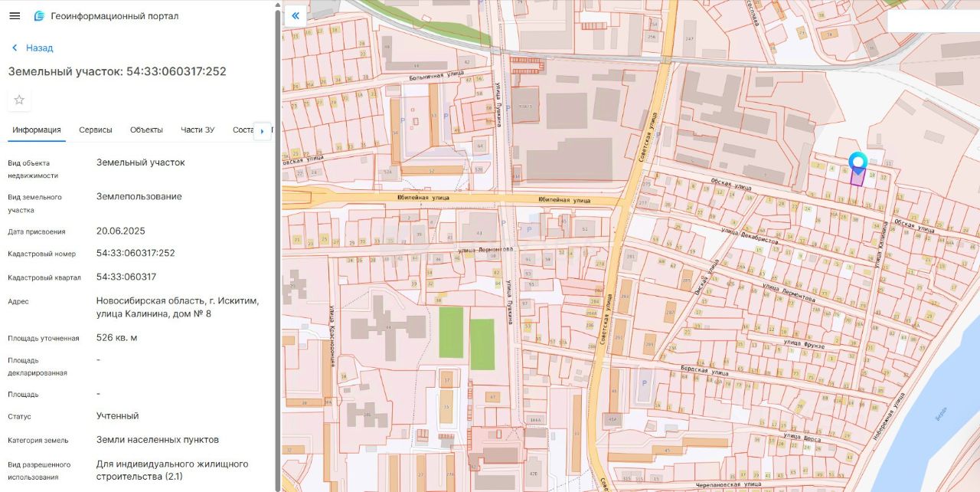Click the Дата присвоения label

click(x=37, y=231)
